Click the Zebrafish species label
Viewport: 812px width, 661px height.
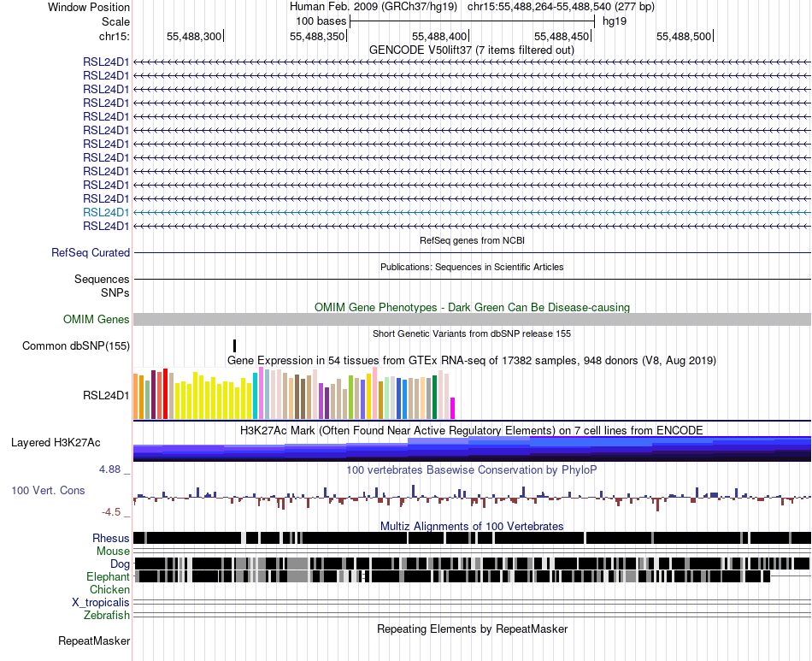pyautogui.click(x=107, y=616)
